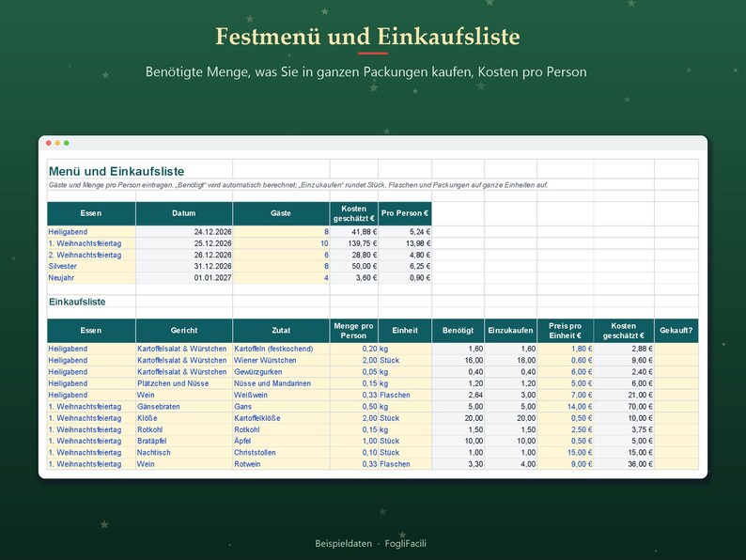
Task: Select the 'Kartoffeln (festkochend)' ingredient cell
Action: pyautogui.click(x=281, y=349)
